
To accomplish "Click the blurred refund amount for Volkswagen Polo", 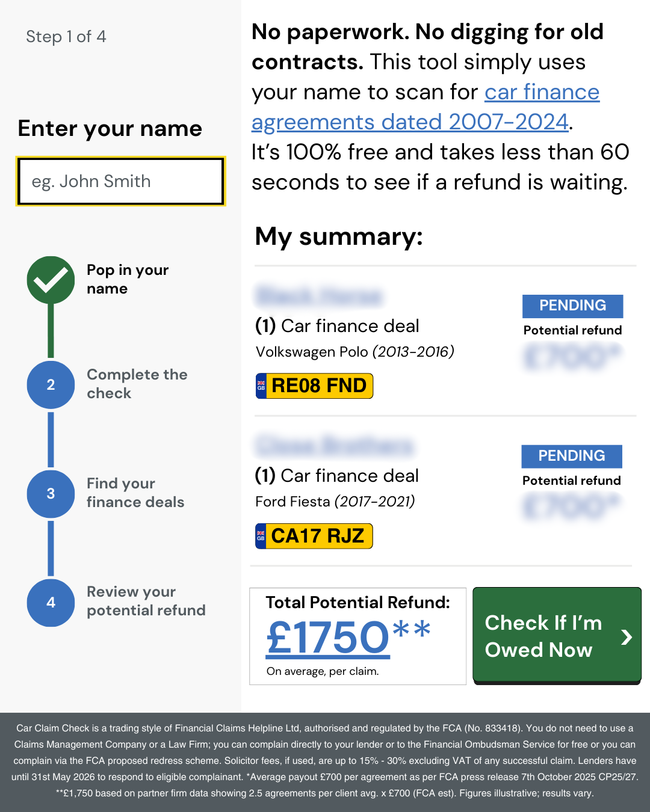I will tap(572, 357).
